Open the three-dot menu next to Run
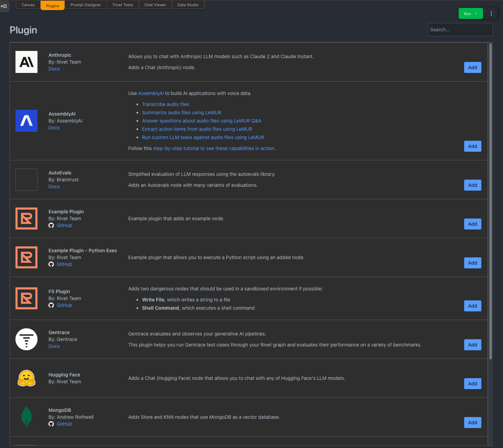 click(x=491, y=13)
